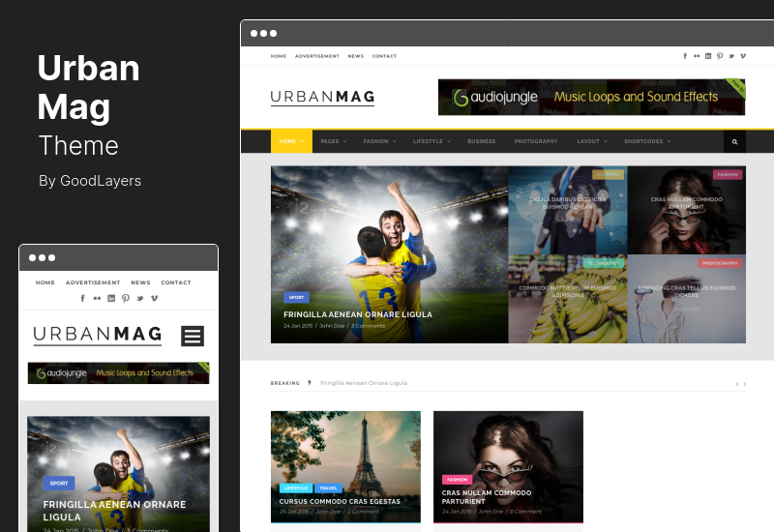Click HOME in mobile preview menu
Image resolution: width=774 pixels, height=532 pixels.
[45, 282]
